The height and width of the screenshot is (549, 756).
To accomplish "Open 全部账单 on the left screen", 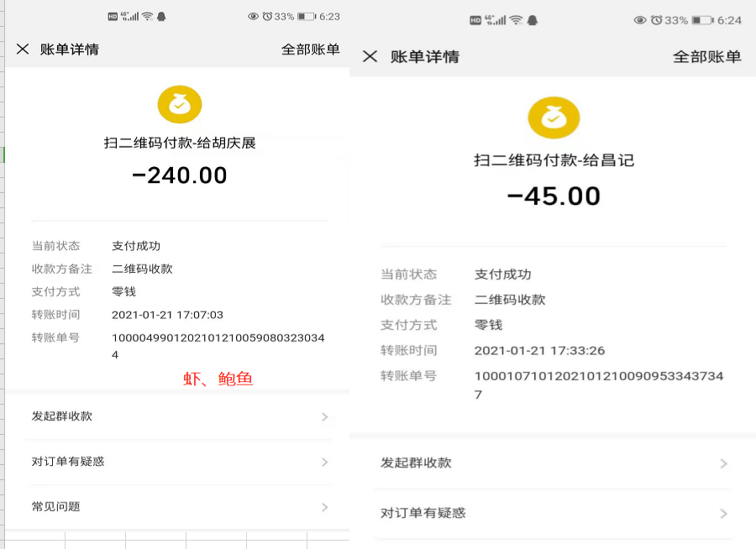I will point(310,50).
